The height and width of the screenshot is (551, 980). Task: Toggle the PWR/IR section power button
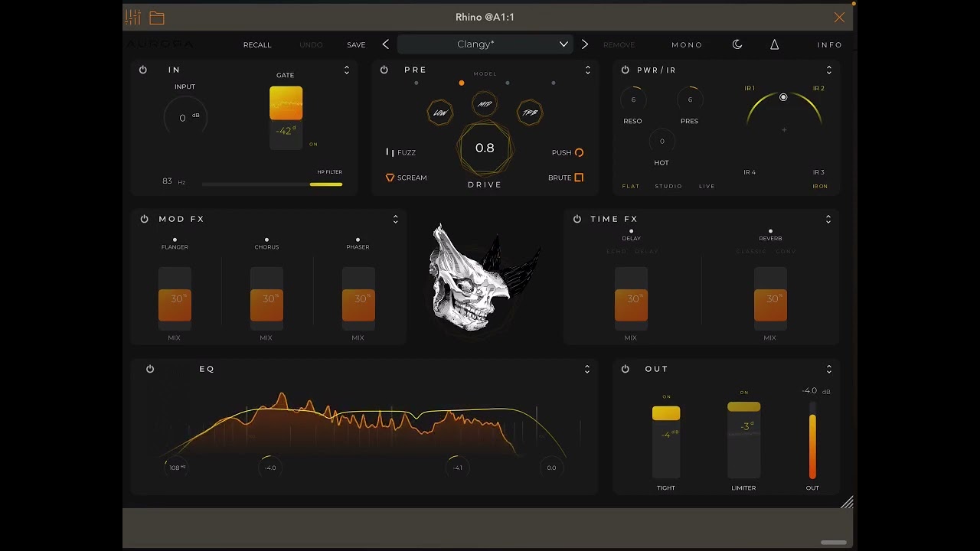pos(626,70)
